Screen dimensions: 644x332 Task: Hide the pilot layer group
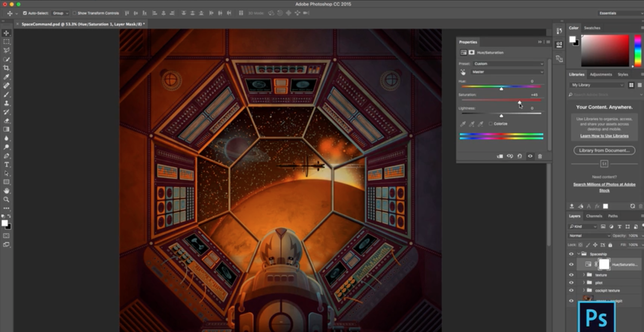pyautogui.click(x=571, y=283)
